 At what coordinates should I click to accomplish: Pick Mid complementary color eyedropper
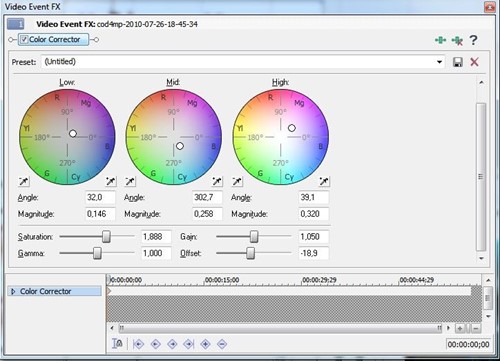tap(130, 181)
